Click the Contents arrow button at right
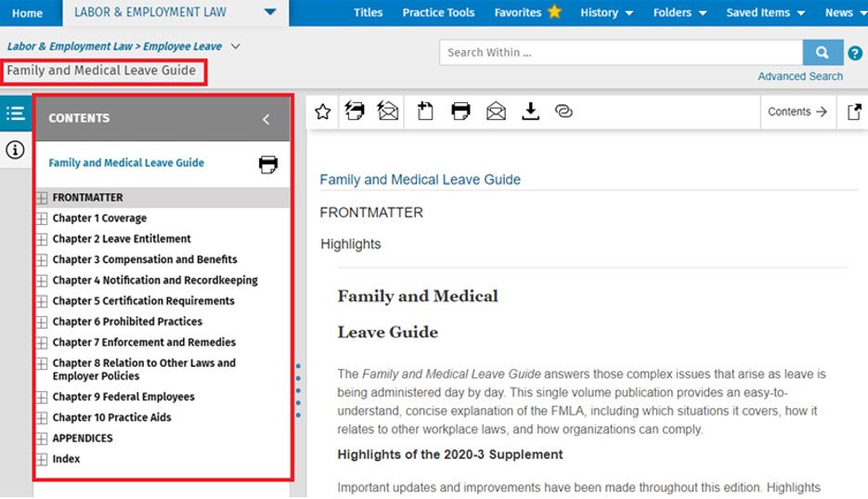 797,112
